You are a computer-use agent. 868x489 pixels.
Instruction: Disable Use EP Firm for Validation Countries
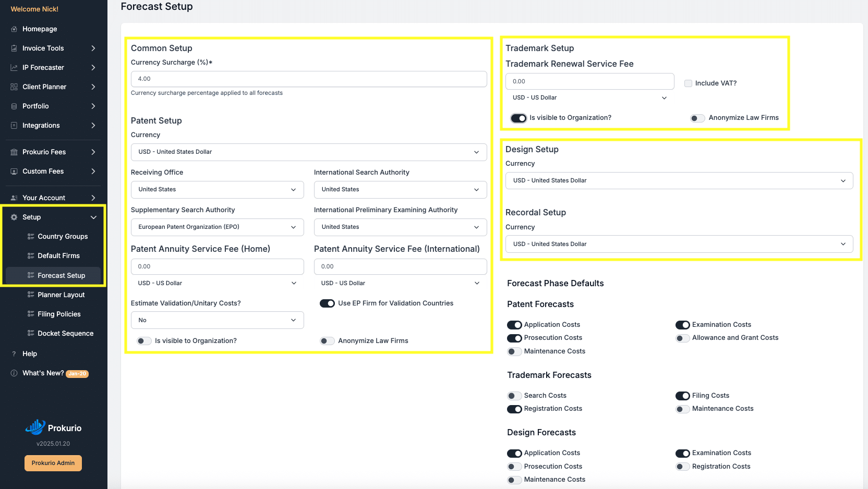coord(327,303)
